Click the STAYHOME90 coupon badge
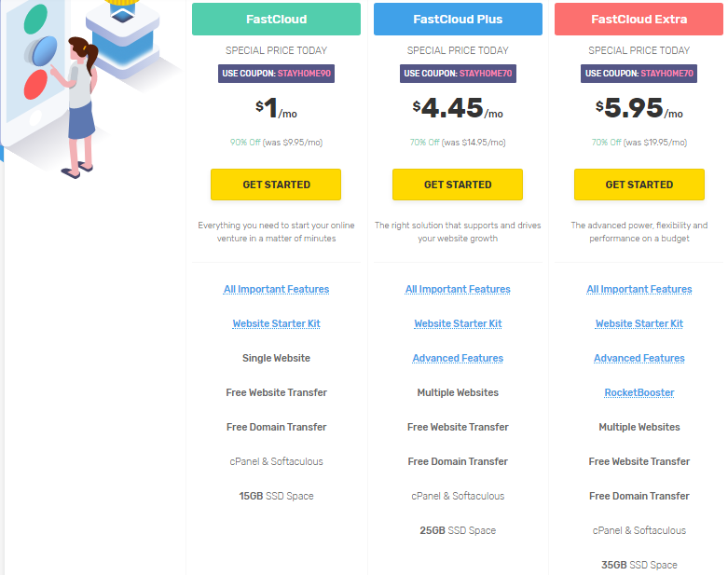Viewport: 728px width, 575px height. tap(276, 74)
